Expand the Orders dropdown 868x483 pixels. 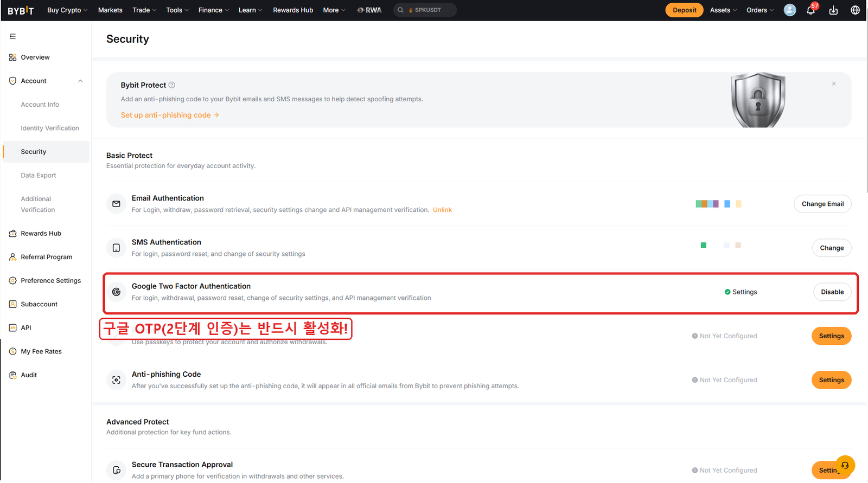point(760,10)
